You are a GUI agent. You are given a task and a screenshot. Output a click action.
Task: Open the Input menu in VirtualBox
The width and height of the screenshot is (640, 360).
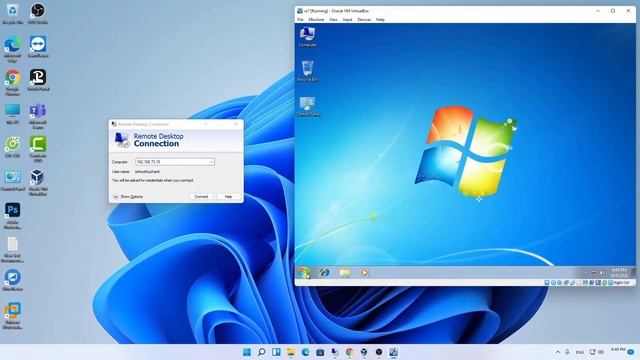(x=347, y=20)
